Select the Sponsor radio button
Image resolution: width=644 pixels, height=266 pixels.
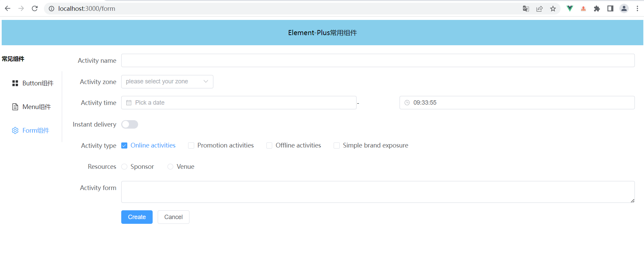point(124,167)
